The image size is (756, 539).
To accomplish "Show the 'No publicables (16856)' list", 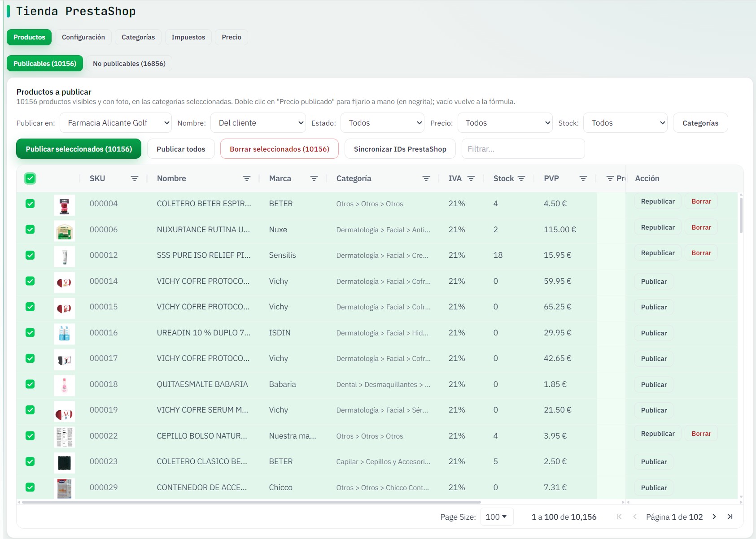I will (129, 64).
